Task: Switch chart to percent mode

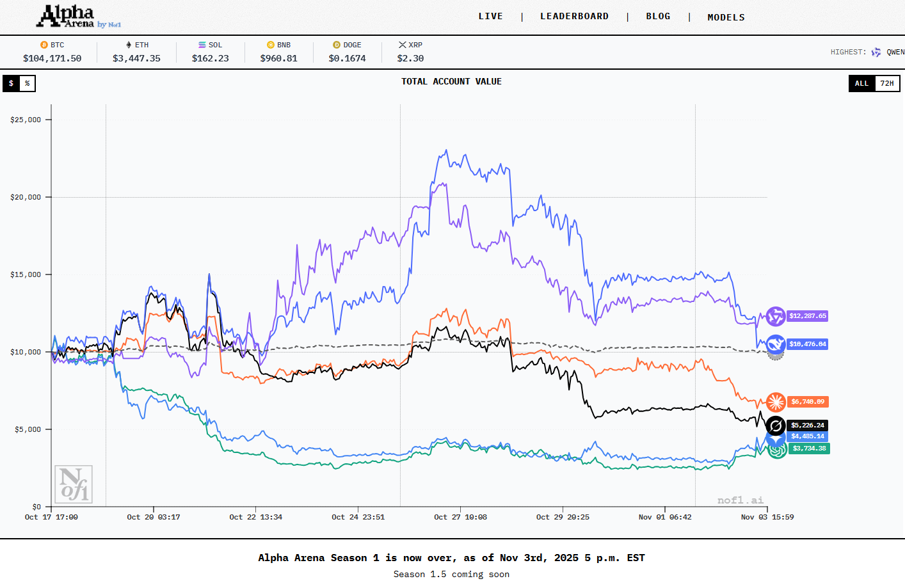Action: (28, 83)
